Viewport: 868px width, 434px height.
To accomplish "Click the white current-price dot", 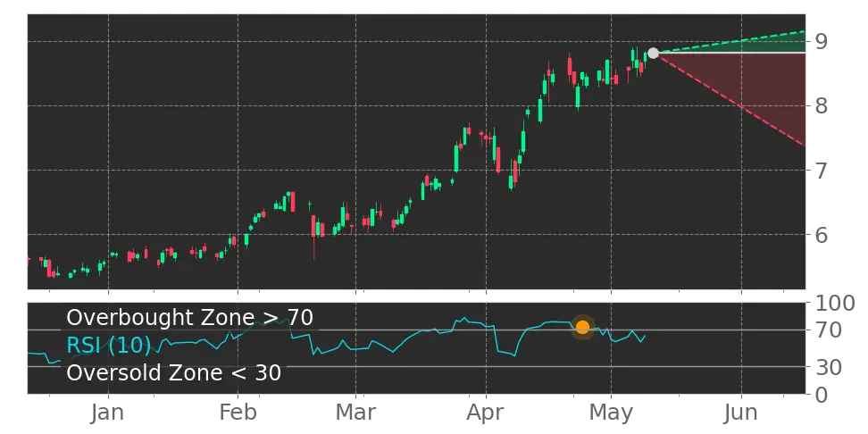I will [653, 54].
